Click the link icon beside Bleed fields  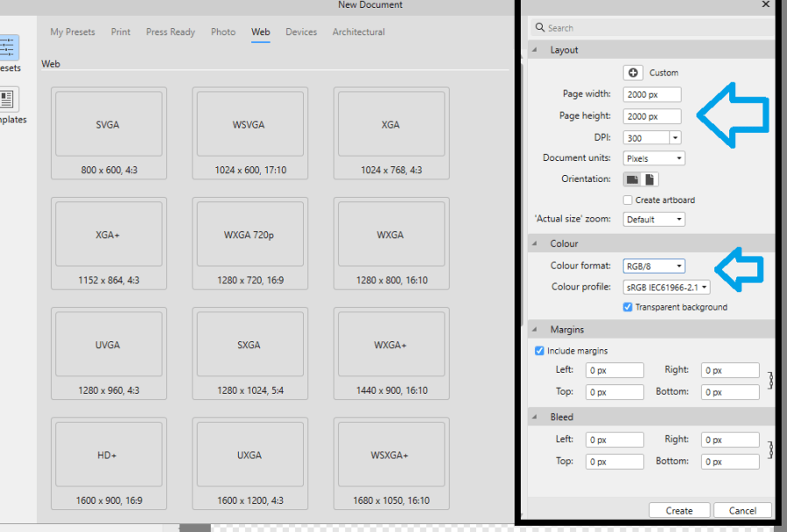click(770, 450)
